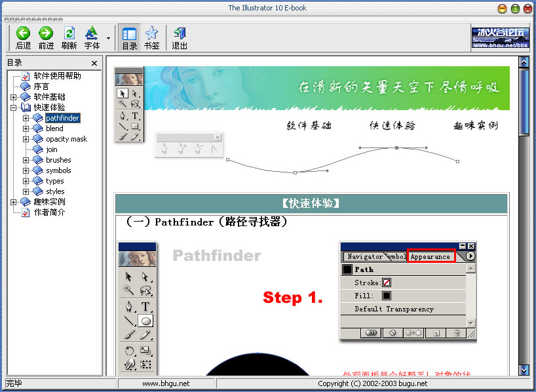The height and width of the screenshot is (392, 536).
Task: Select the Default Transparency row
Action: click(404, 309)
